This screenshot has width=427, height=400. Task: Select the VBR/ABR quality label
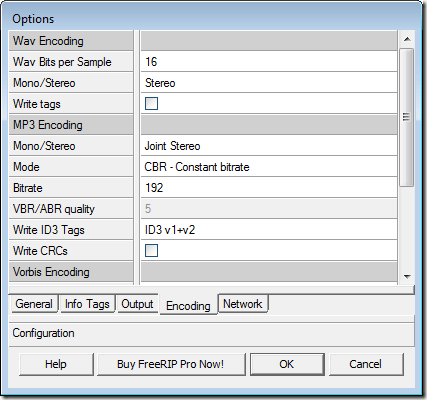pyautogui.click(x=71, y=209)
